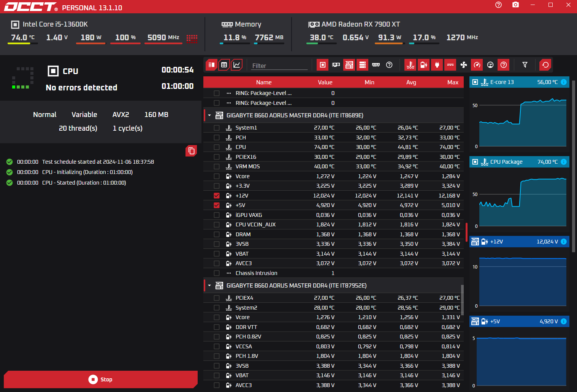Screen dimensions: 577x392
Task: Collapse the ITE IT8689E sensor group
Action: click(x=209, y=115)
